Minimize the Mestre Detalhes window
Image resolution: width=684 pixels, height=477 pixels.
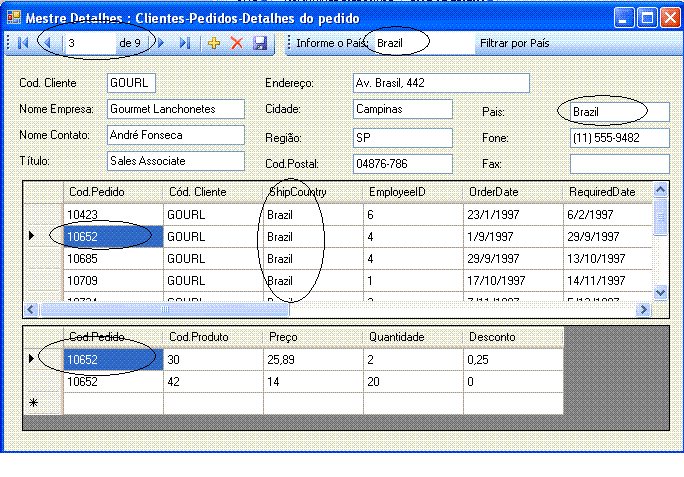pos(624,18)
